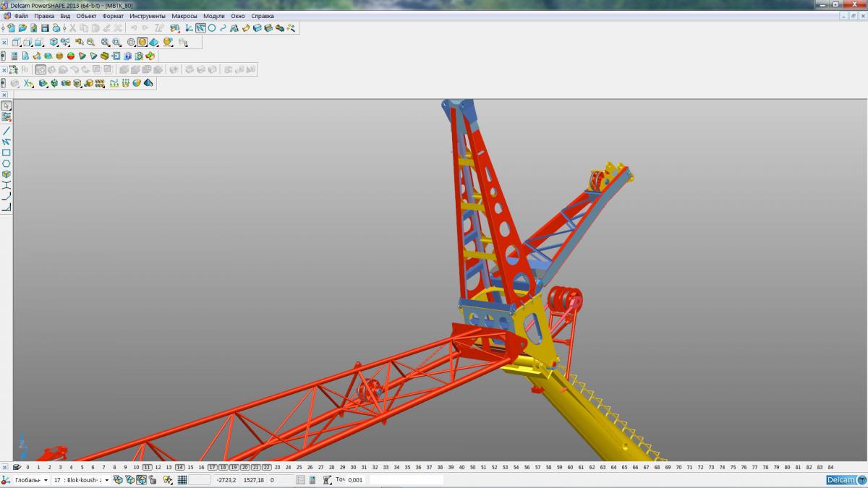The image size is (868, 488).
Task: Open the Объект menu
Action: 87,16
